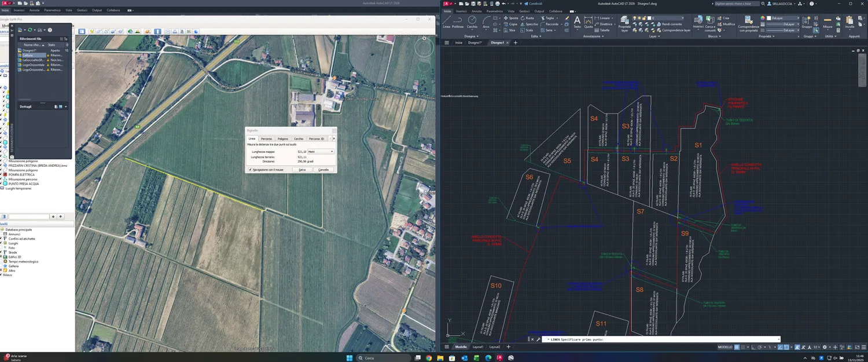The image size is (868, 362).
Task: Open the Metri units dropdown
Action: point(321,152)
